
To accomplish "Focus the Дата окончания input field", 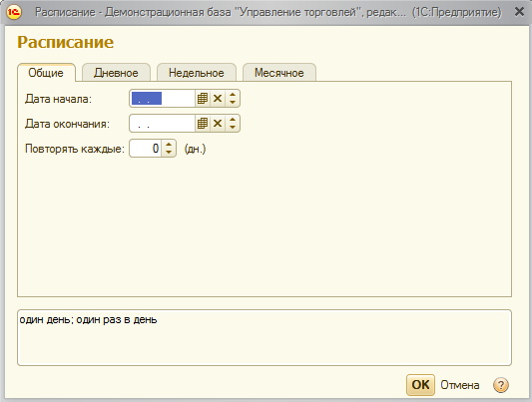I will pyautogui.click(x=162, y=124).
